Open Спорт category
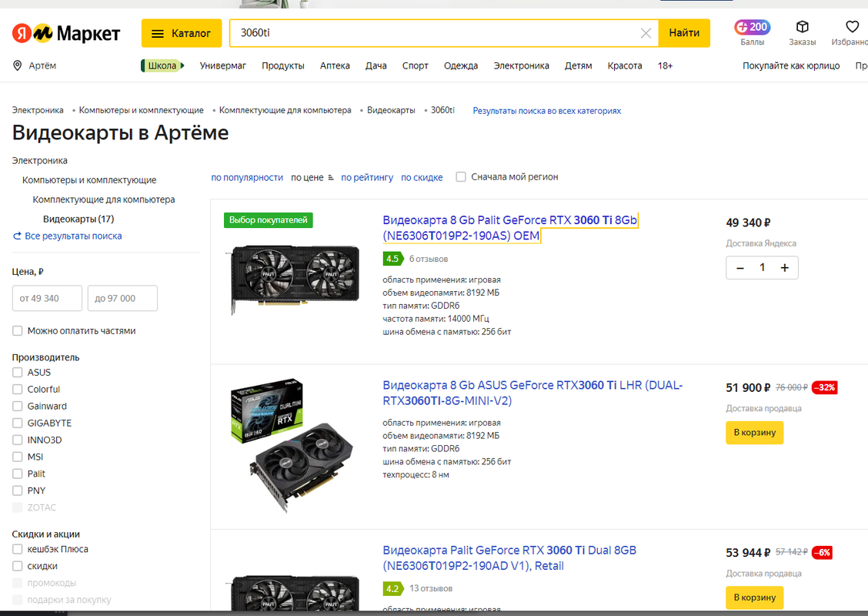The image size is (868, 616). tap(416, 66)
